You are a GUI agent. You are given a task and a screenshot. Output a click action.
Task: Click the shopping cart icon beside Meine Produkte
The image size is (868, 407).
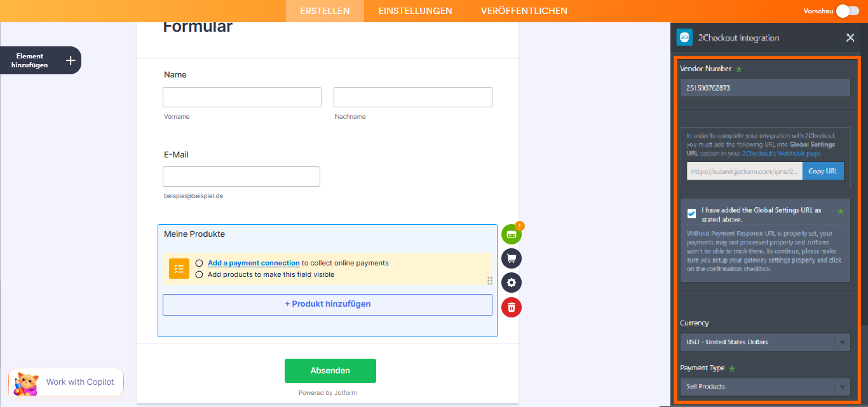pyautogui.click(x=512, y=258)
